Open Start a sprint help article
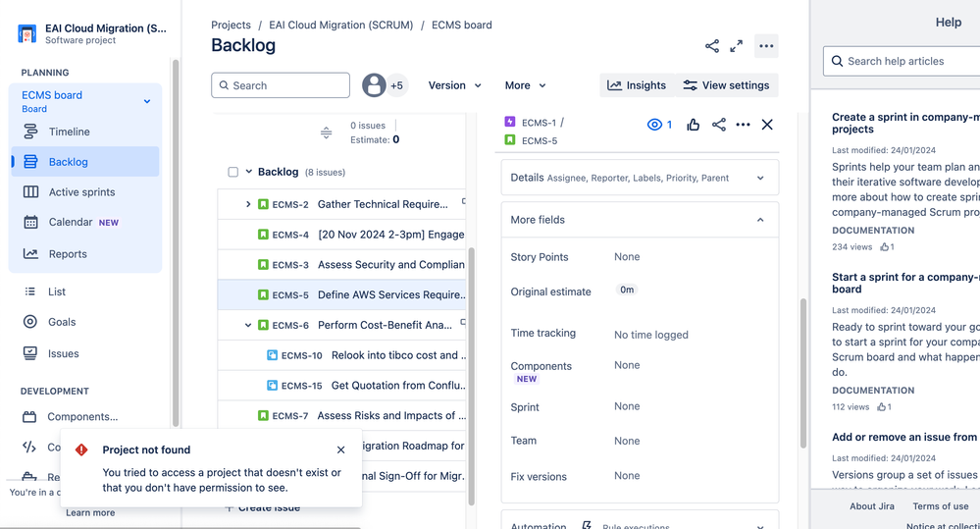 905,284
